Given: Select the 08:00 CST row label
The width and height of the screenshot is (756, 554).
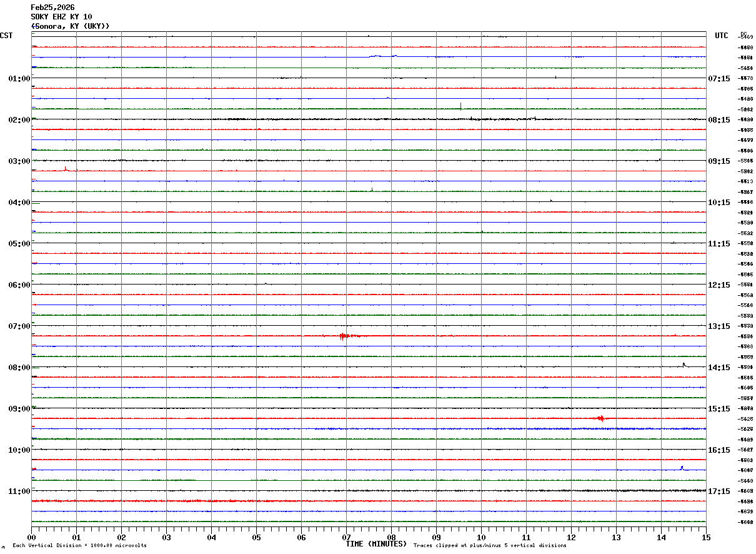Looking at the screenshot, I should (x=19, y=367).
